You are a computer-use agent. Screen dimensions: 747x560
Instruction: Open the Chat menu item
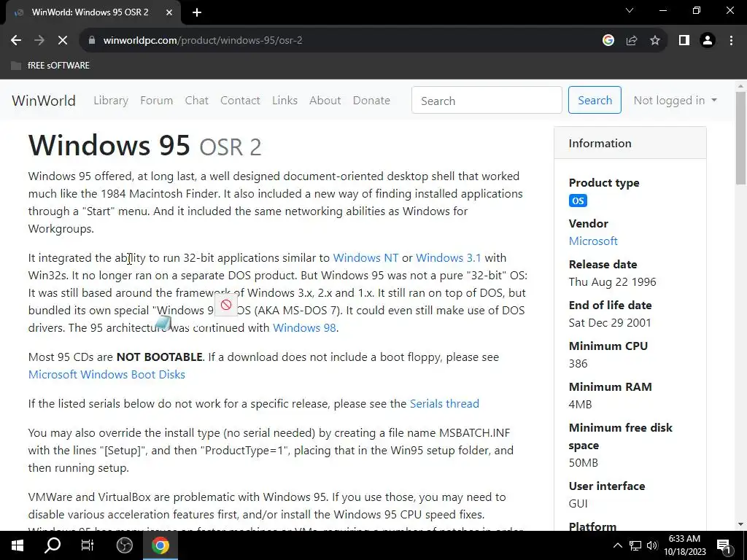click(197, 101)
